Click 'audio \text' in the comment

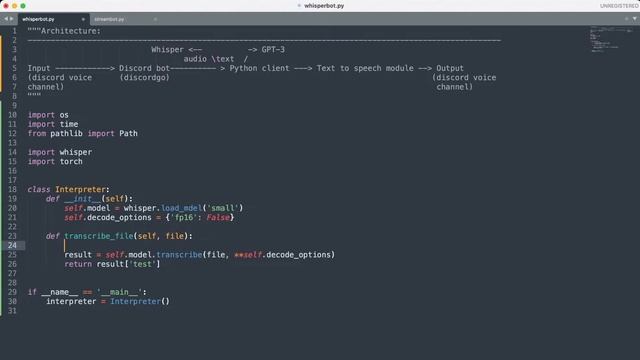tap(209, 59)
